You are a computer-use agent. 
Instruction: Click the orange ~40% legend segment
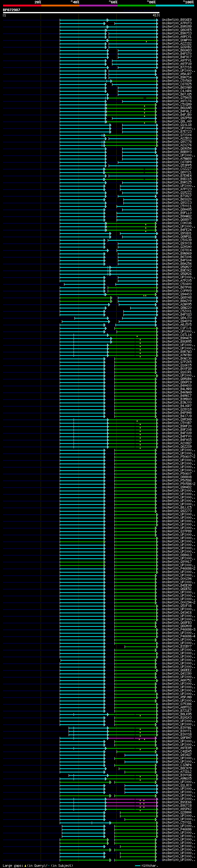coord(60,6)
